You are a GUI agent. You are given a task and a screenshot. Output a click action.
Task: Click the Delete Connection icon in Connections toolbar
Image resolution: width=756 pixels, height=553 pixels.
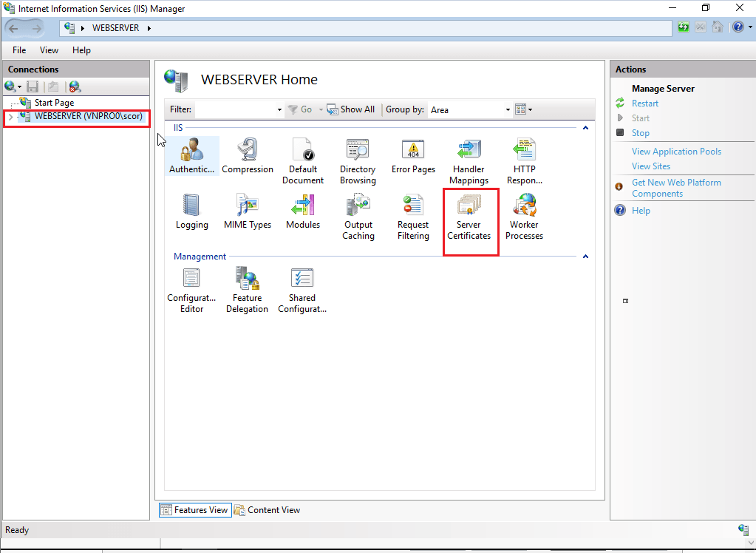(75, 86)
